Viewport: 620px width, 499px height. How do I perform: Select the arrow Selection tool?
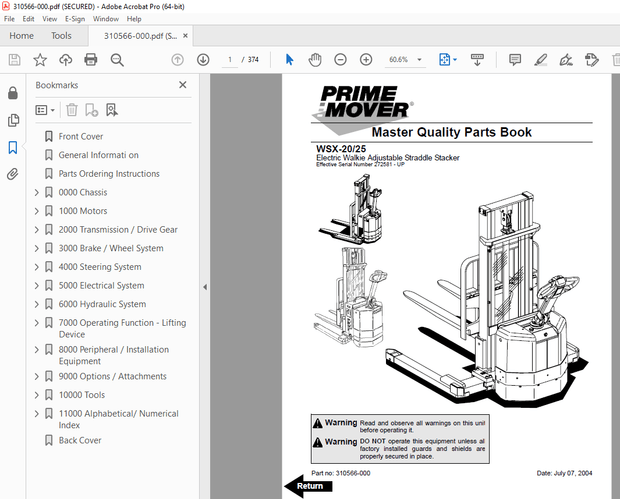[x=289, y=60]
